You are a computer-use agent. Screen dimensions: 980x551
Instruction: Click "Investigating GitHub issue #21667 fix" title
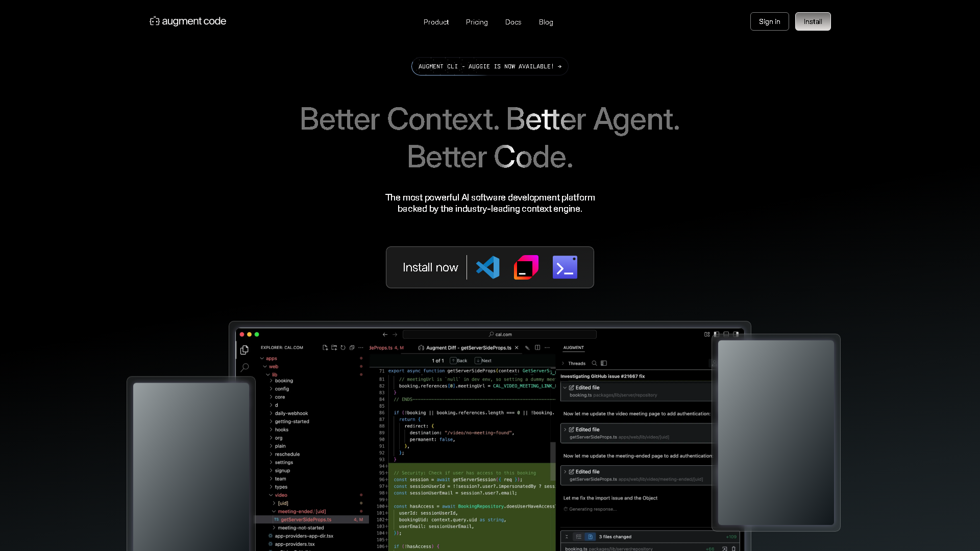[x=602, y=377]
